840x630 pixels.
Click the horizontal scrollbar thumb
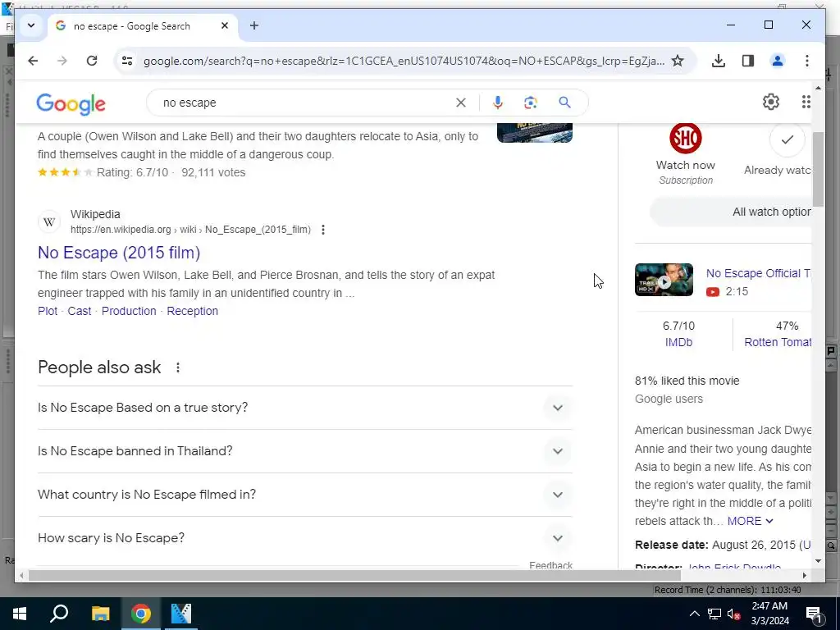click(x=354, y=575)
